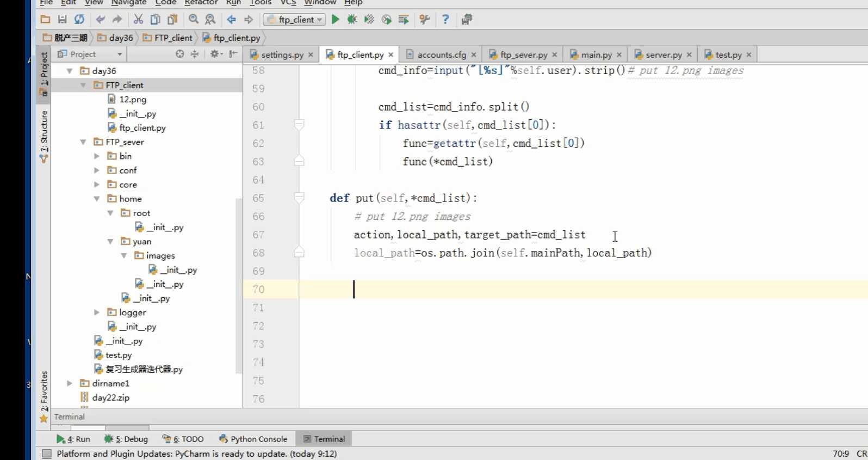Click day36 in the breadcrumb bar
The image size is (868, 460).
click(115, 38)
